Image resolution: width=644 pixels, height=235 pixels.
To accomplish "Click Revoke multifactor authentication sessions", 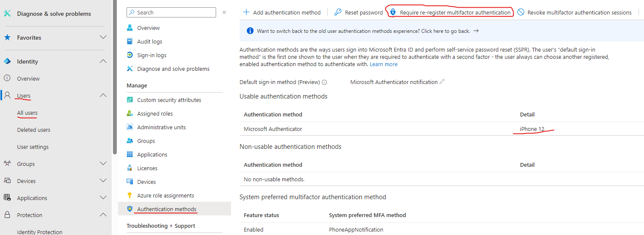I will pyautogui.click(x=575, y=12).
